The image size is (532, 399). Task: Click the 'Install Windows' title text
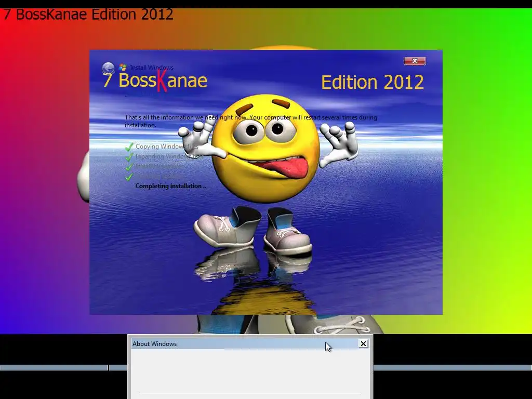click(152, 68)
